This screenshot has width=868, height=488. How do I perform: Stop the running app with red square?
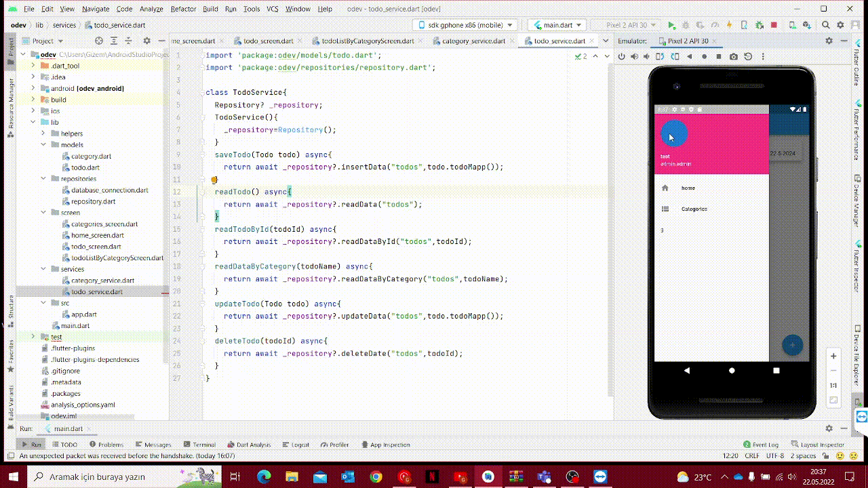click(774, 25)
